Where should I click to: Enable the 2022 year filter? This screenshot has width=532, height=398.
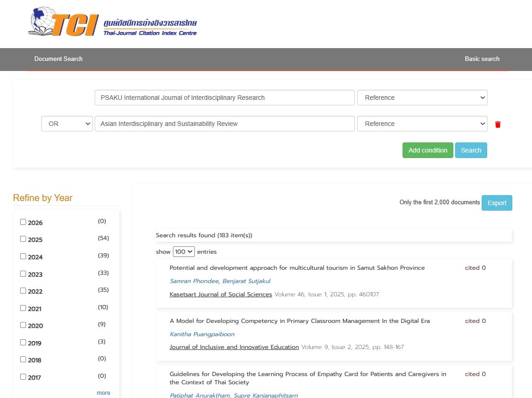[23, 291]
